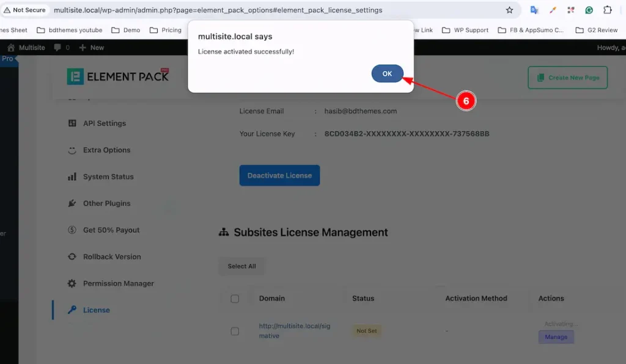Screen dimensions: 626x364
Task: Click the Pro badge in sidebar
Action: (x=8, y=59)
